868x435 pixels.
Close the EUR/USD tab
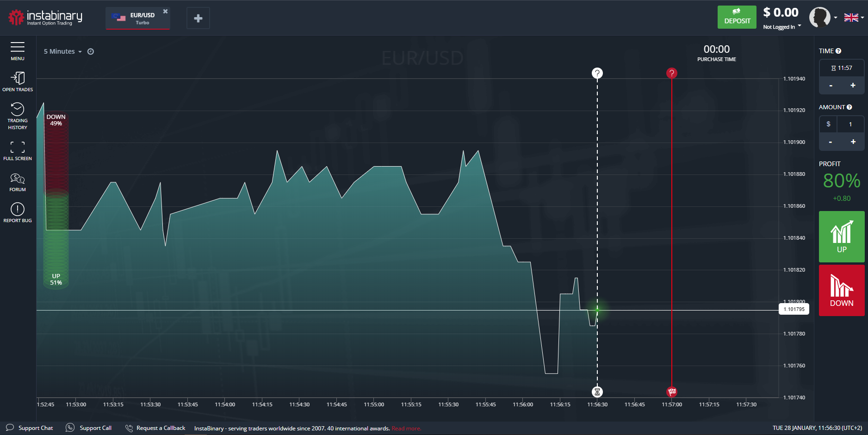click(x=165, y=11)
